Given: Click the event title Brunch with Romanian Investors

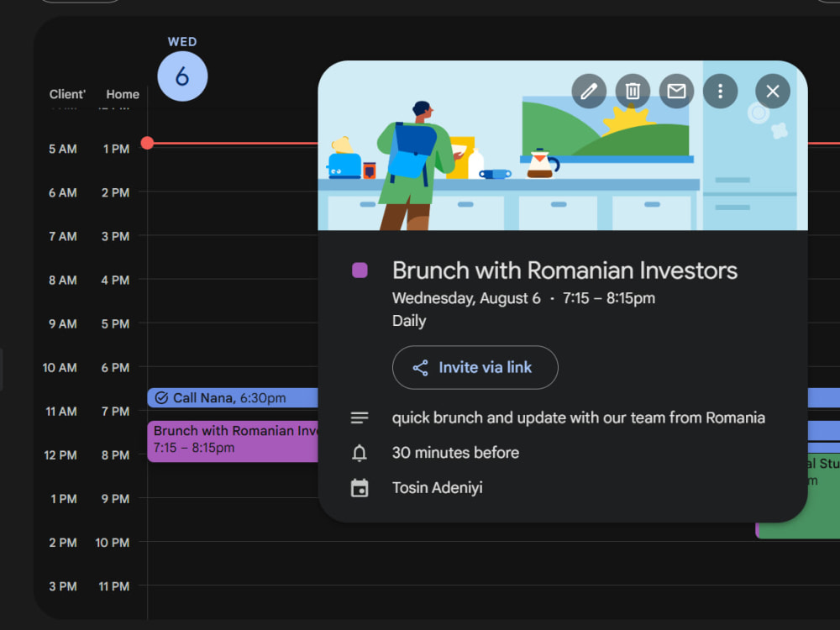Looking at the screenshot, I should (564, 270).
